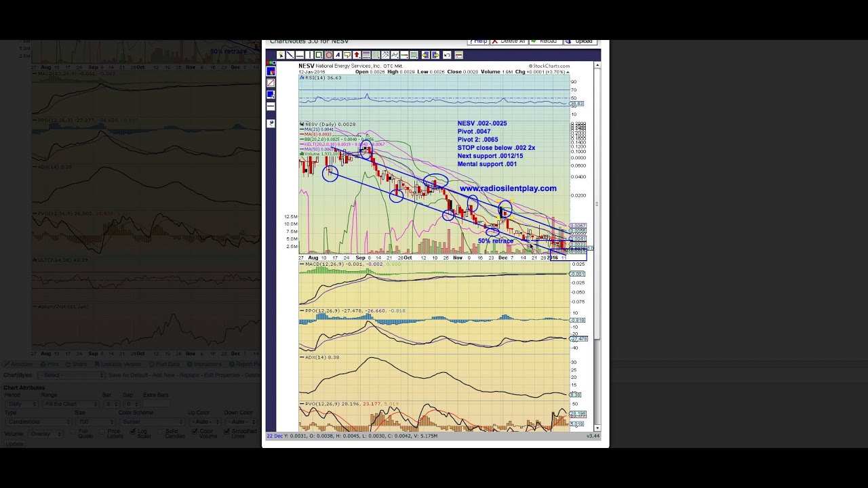Select the Fibonacci retracement lines tool
The height and width of the screenshot is (488, 868).
coord(366,55)
